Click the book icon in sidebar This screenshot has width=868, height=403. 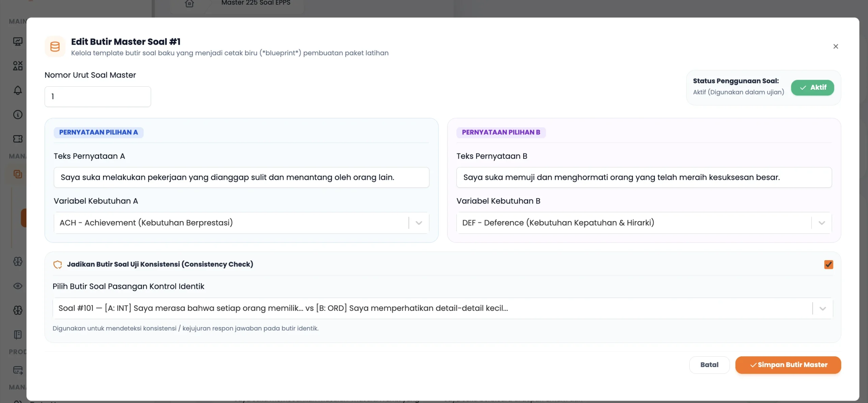18,335
